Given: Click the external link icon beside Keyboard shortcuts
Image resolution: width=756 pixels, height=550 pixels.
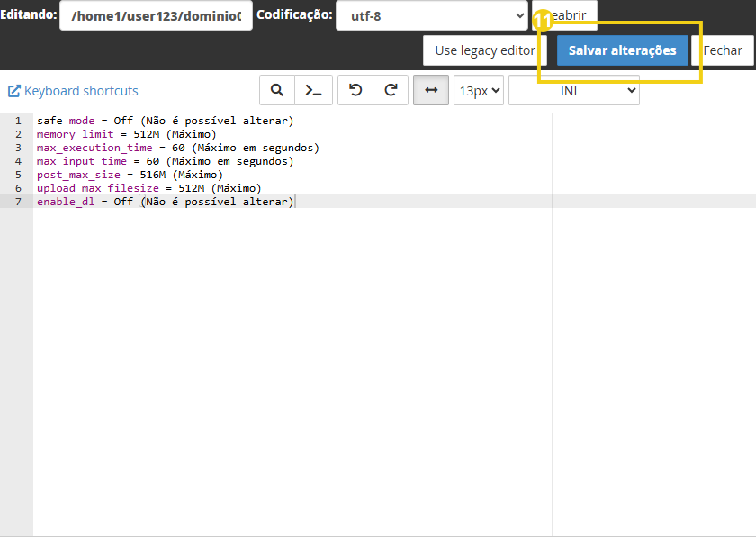Looking at the screenshot, I should pyautogui.click(x=14, y=91).
